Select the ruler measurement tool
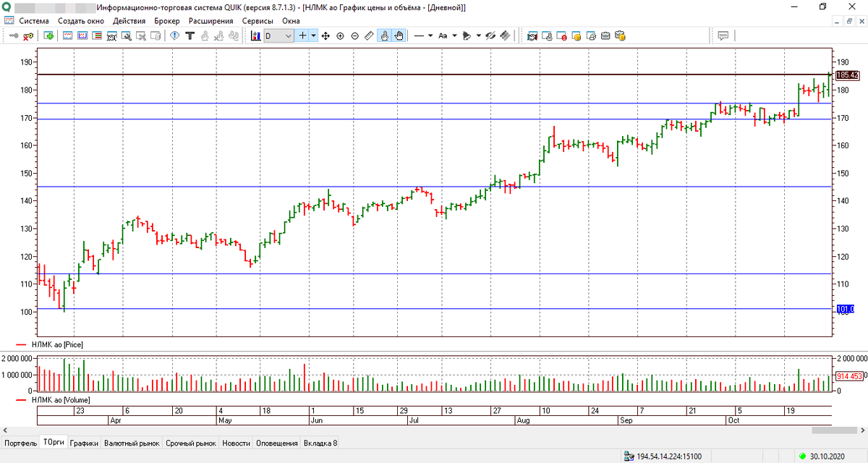The height and width of the screenshot is (463, 868). click(368, 35)
